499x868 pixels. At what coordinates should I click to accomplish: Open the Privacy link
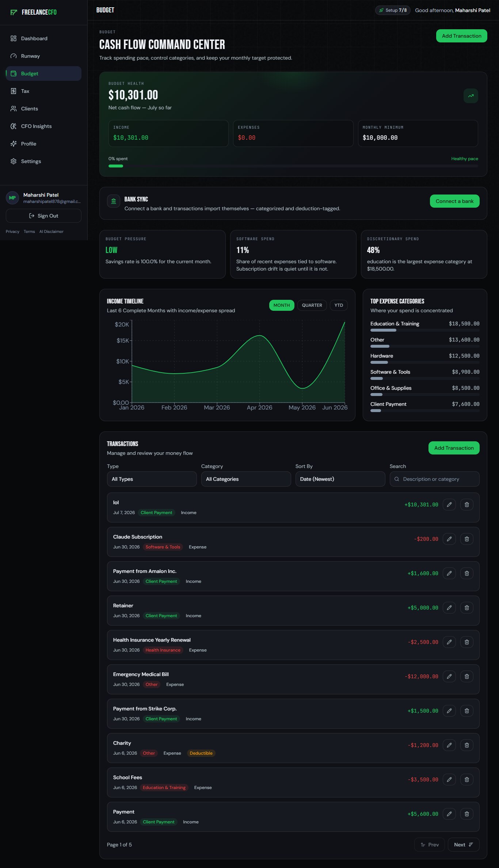click(12, 231)
